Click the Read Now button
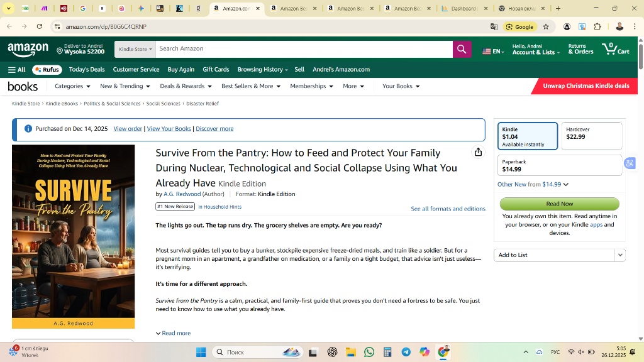Screen dimensions: 644x362 tap(559, 204)
